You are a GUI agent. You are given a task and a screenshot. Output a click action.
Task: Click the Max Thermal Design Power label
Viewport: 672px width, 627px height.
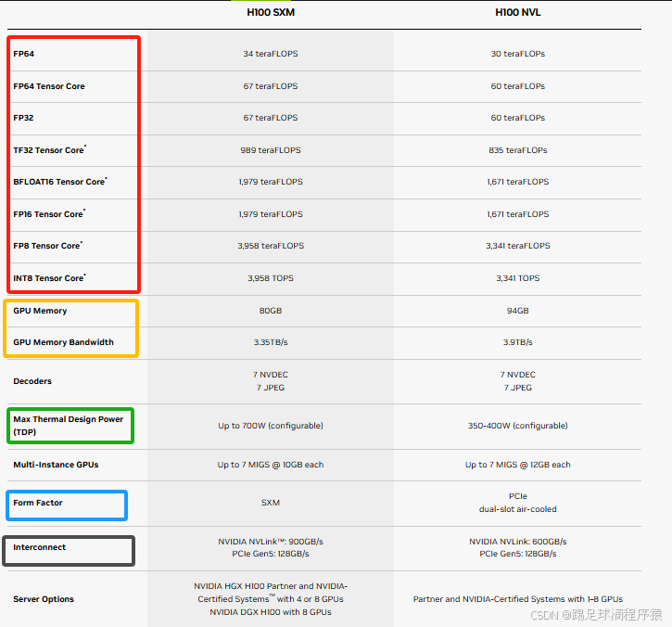pos(69,426)
